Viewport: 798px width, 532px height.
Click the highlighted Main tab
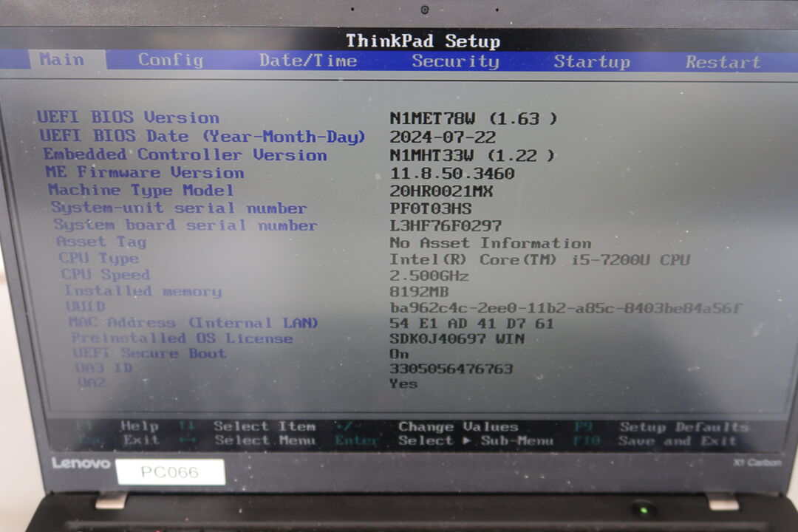click(x=61, y=60)
